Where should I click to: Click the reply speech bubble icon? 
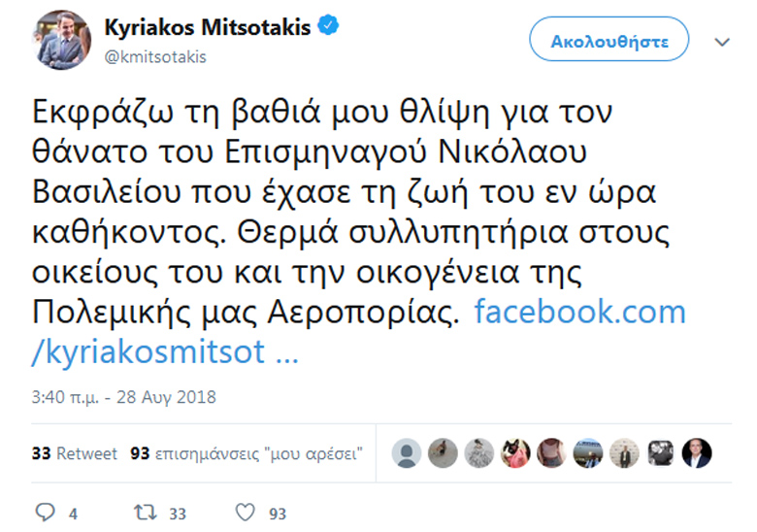[46, 513]
